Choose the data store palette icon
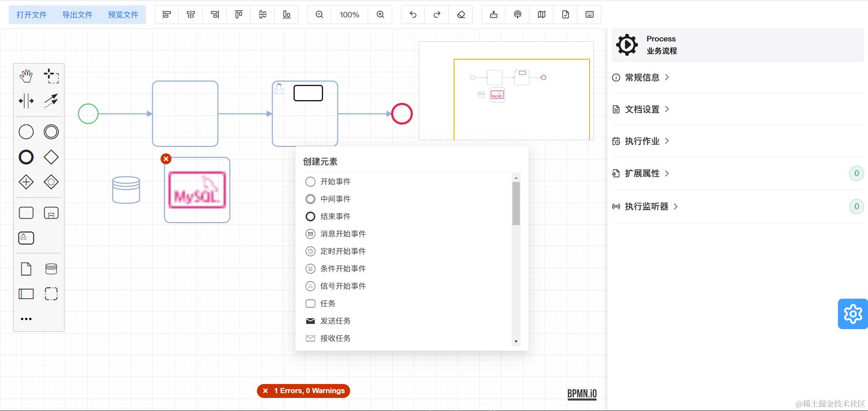 pyautogui.click(x=51, y=269)
